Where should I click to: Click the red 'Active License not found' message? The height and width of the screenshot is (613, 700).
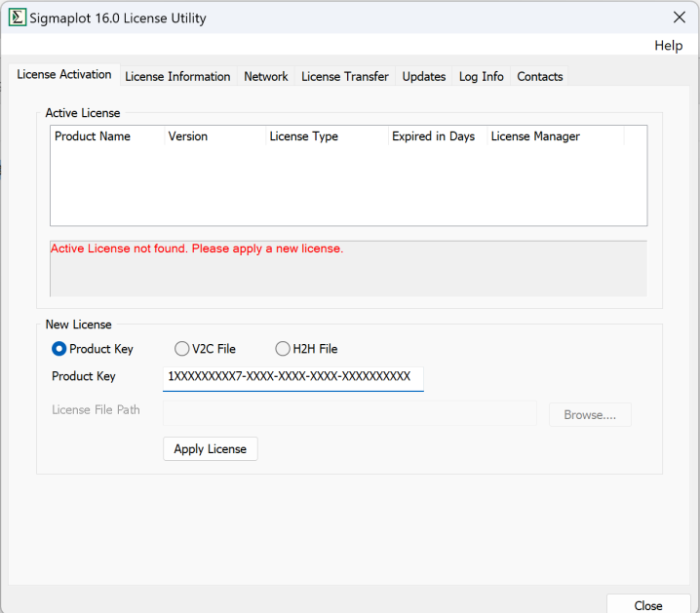197,249
